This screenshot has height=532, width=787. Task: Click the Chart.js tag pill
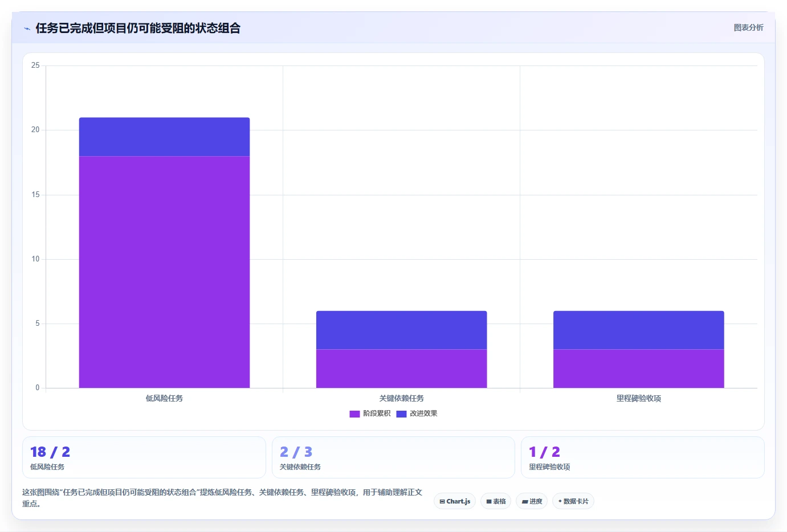pos(455,501)
